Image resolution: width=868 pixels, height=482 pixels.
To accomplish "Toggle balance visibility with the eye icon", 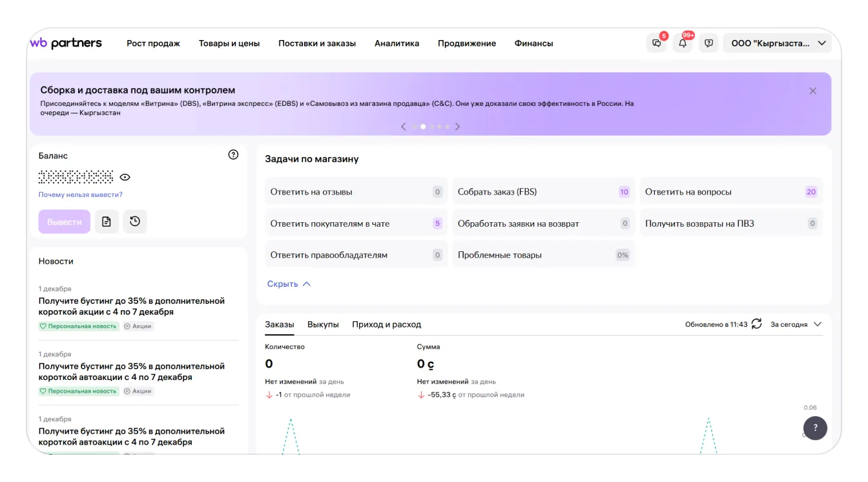I will 125,177.
